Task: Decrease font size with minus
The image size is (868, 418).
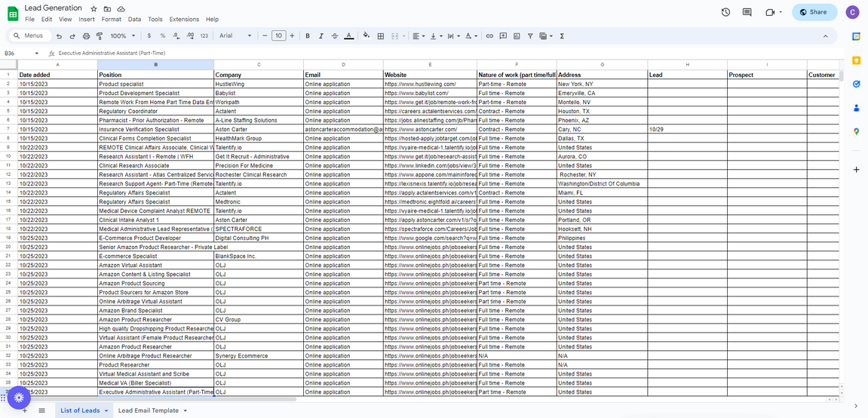Action: 265,36
